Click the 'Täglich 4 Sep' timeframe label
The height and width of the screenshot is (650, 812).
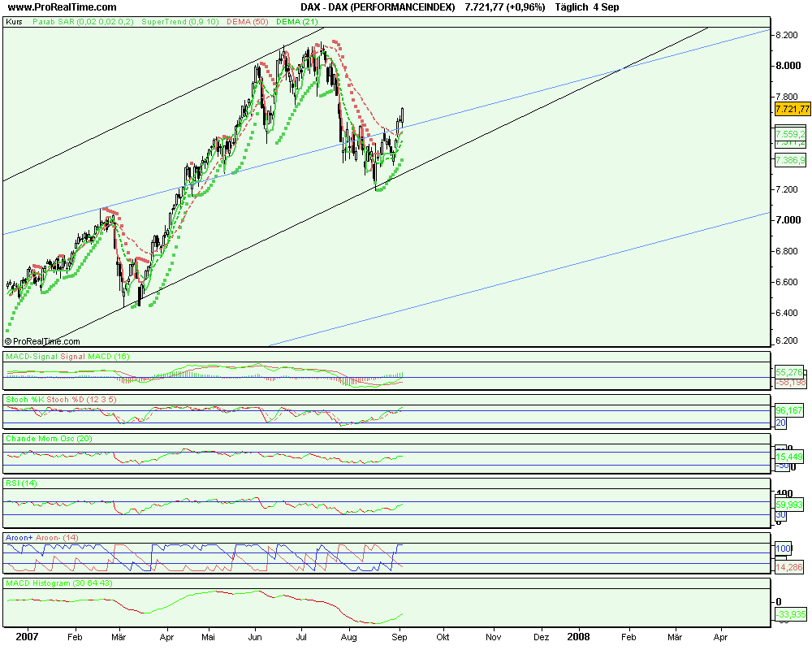[587, 7]
